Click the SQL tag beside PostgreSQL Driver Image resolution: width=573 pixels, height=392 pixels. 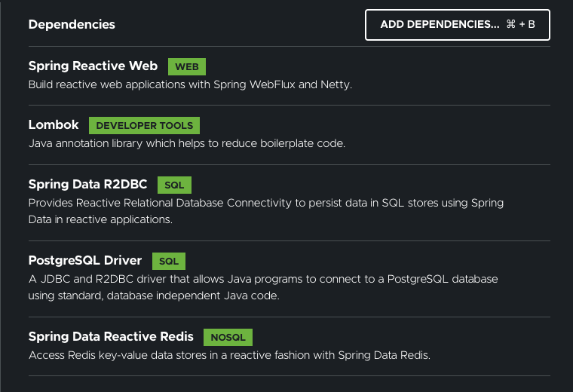pos(169,262)
